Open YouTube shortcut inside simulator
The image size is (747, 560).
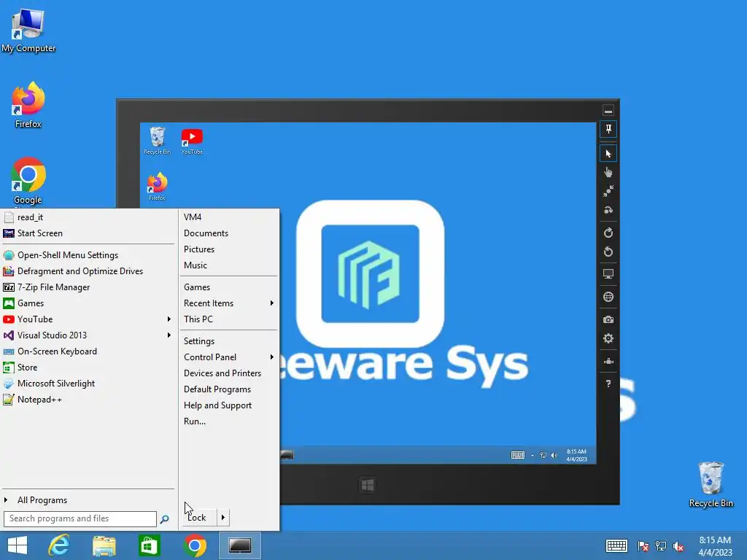pos(192,141)
